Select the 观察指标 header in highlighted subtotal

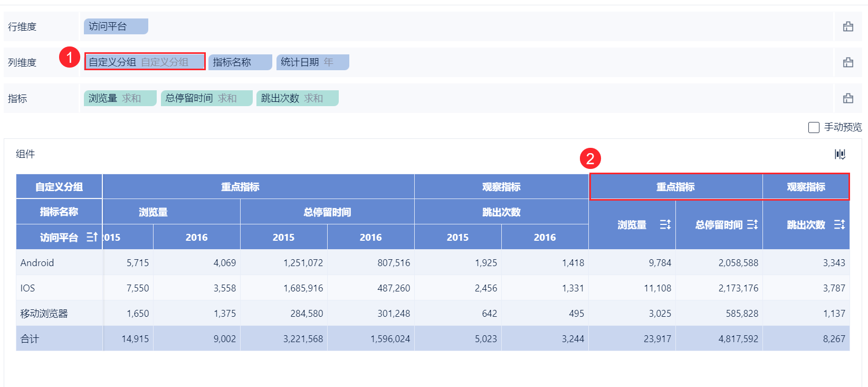tap(806, 187)
